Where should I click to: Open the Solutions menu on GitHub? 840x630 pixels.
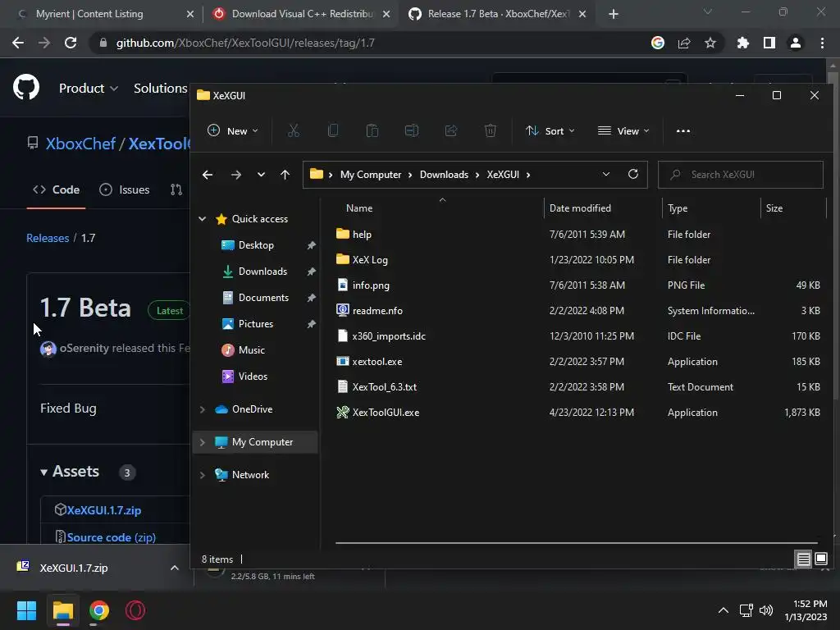click(x=161, y=88)
